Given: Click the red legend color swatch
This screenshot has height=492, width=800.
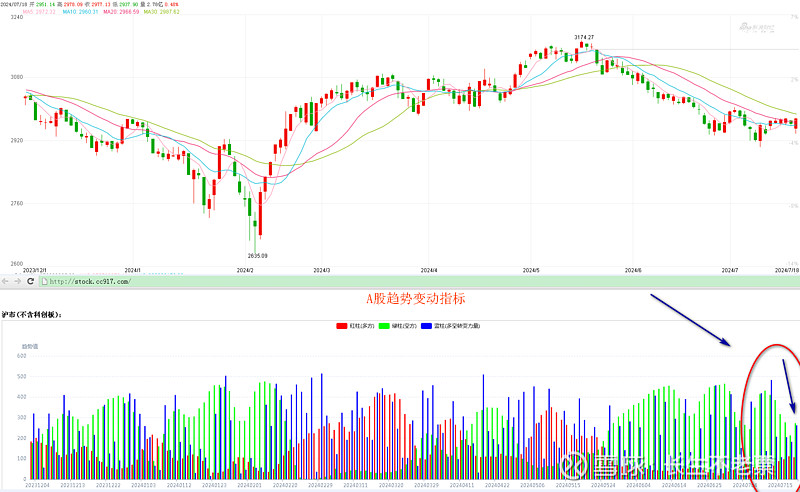Looking at the screenshot, I should [342, 326].
